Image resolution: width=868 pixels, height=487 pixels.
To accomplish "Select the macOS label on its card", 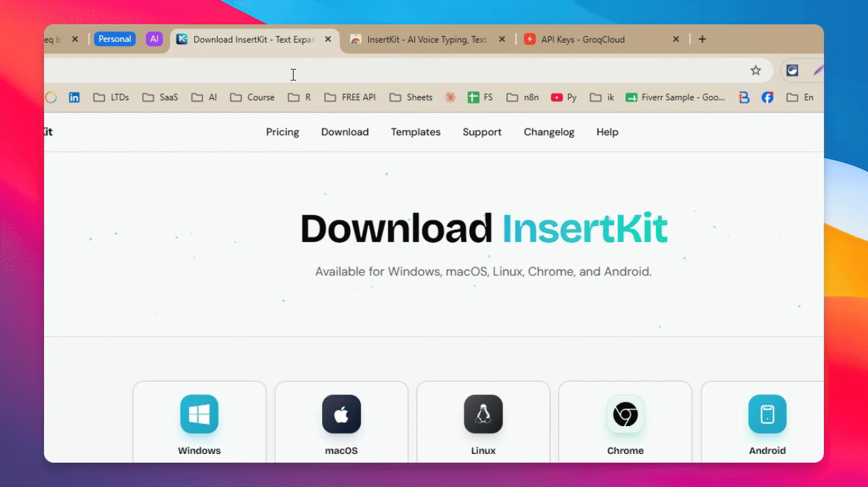I will pos(341,450).
